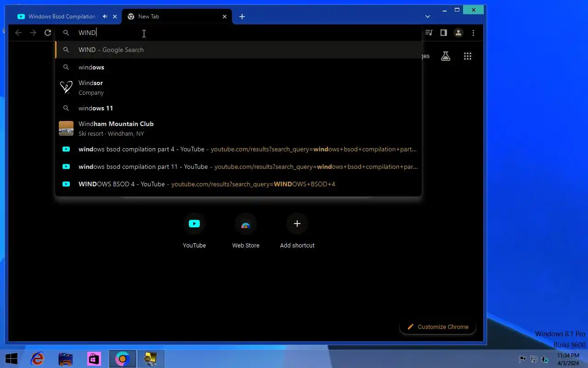Select the Windham Mountain Club suggestion
Screen dimensions: 588x368
pos(238,128)
